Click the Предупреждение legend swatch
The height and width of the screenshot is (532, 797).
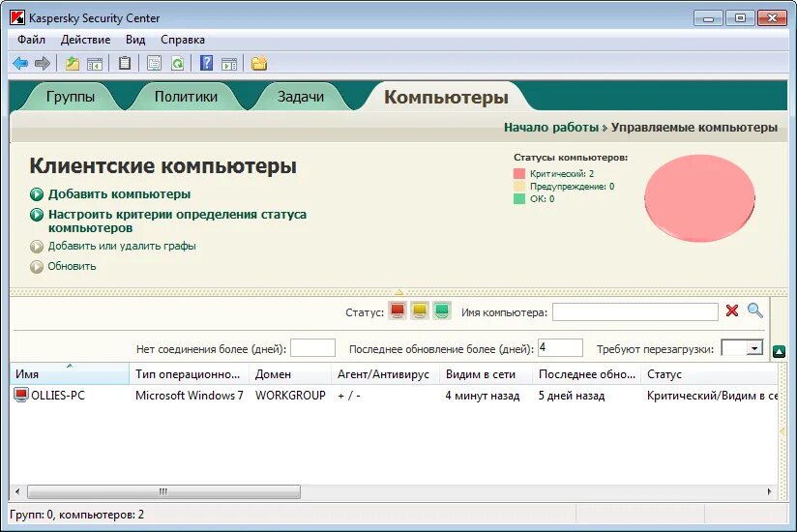519,187
